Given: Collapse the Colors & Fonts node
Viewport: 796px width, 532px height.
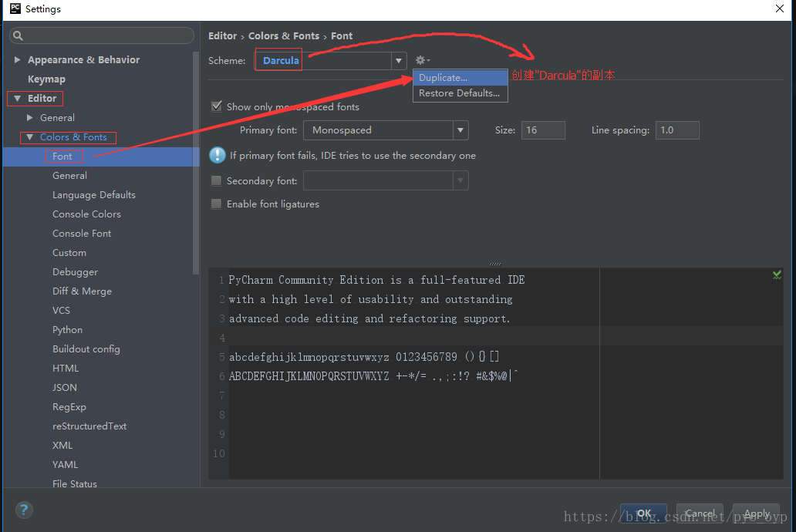Looking at the screenshot, I should click(x=30, y=137).
